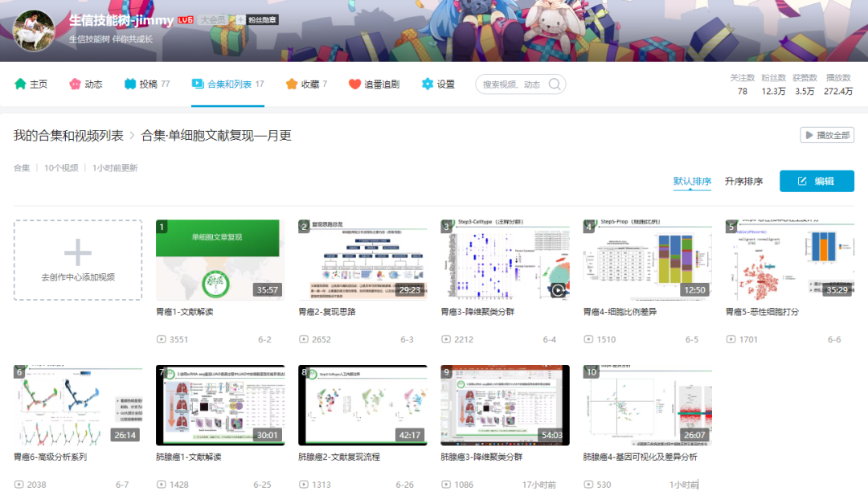868x504 pixels.
Task: Click the 合集·单细胞文献复现—月更 title
Action: [216, 136]
